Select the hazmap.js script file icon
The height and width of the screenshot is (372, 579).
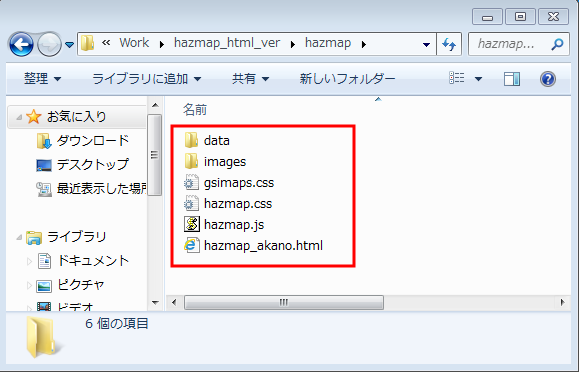pos(192,224)
